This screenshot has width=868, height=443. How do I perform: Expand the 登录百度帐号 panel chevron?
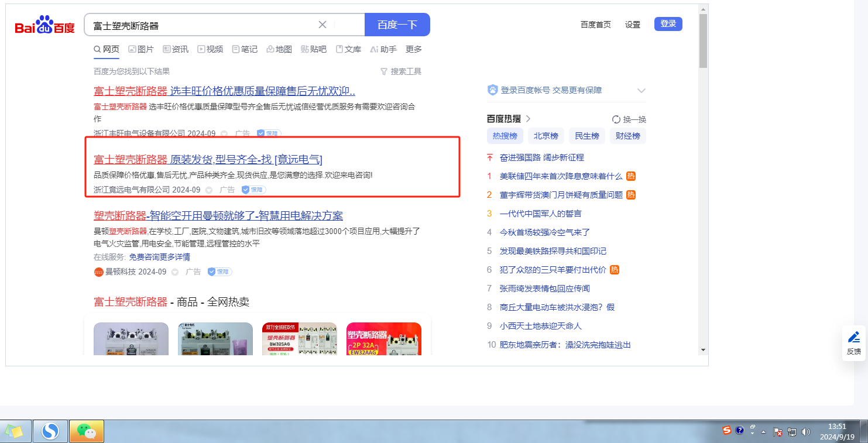(641, 91)
